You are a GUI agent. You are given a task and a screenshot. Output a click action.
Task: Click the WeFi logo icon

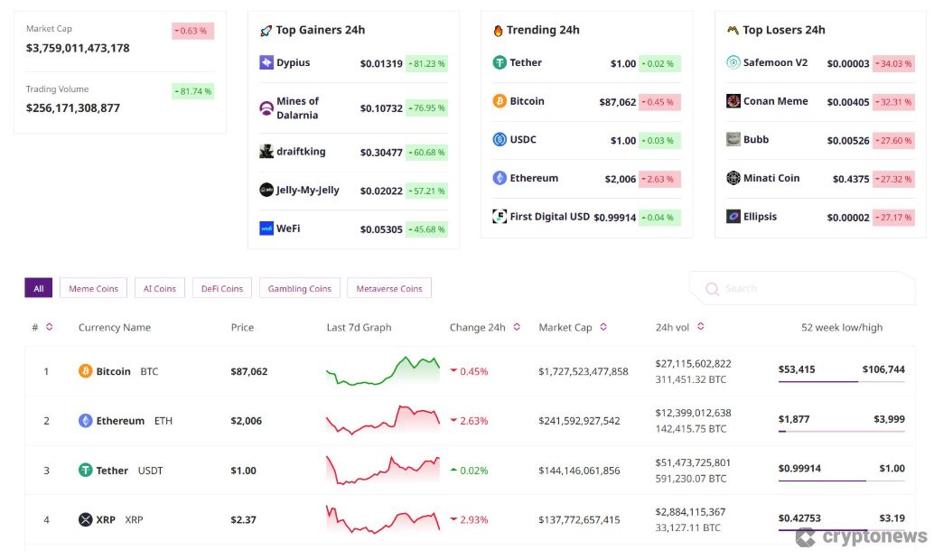tap(266, 229)
